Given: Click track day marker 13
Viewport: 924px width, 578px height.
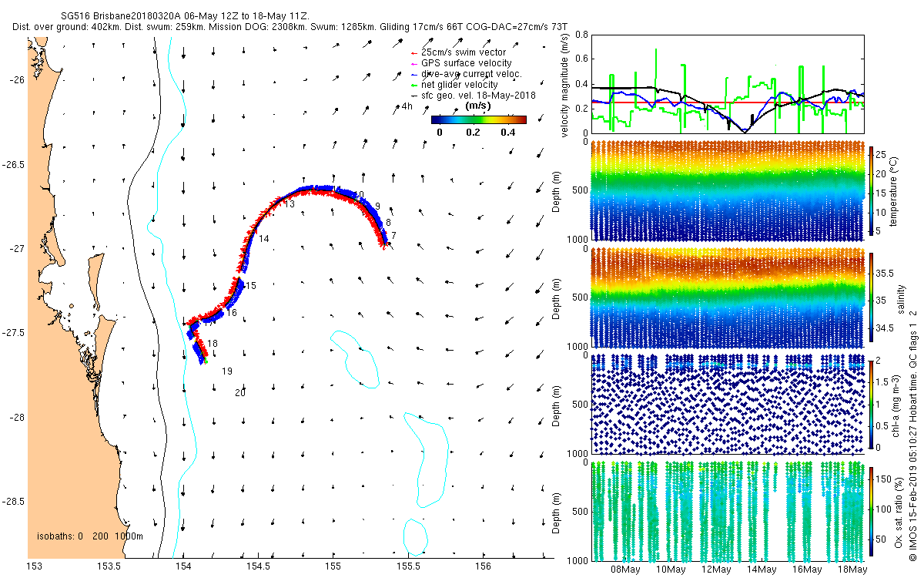Looking at the screenshot, I should [x=290, y=204].
